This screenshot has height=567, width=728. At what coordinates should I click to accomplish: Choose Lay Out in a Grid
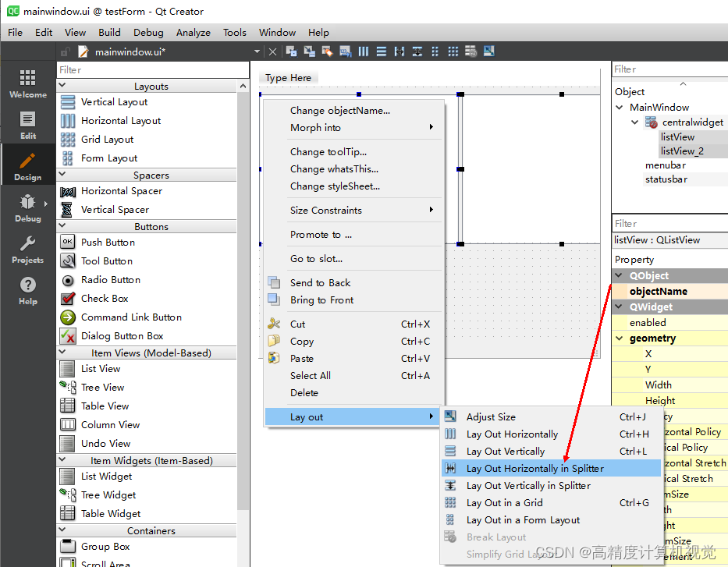pyautogui.click(x=551, y=503)
